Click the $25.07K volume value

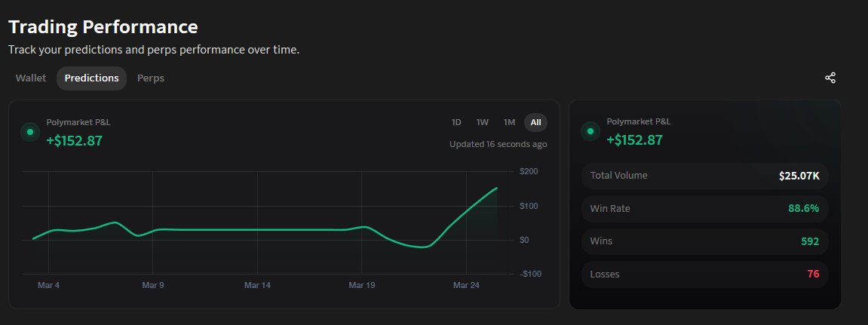[x=799, y=176]
